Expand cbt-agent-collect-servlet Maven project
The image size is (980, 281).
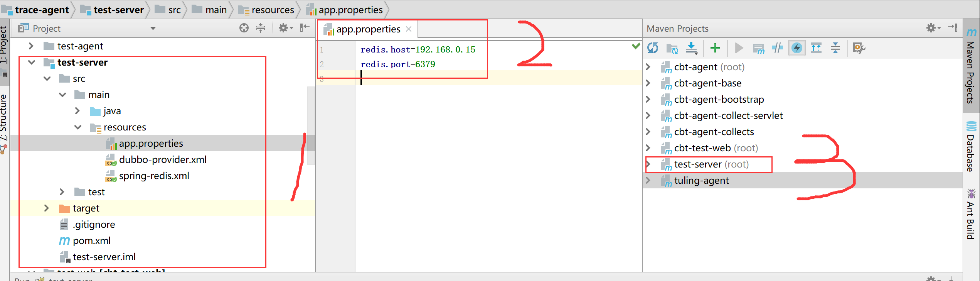pyautogui.click(x=648, y=116)
